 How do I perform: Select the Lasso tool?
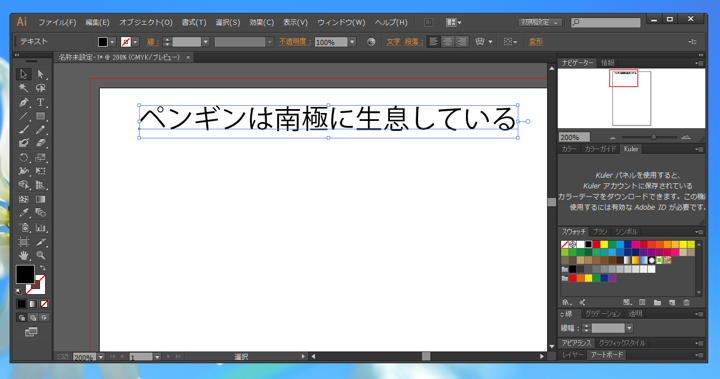pyautogui.click(x=40, y=88)
